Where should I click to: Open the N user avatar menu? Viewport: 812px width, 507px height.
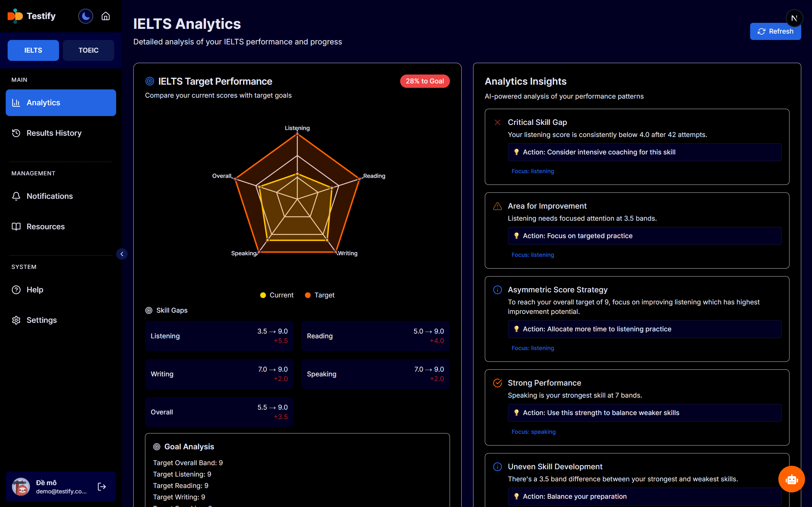pyautogui.click(x=794, y=18)
